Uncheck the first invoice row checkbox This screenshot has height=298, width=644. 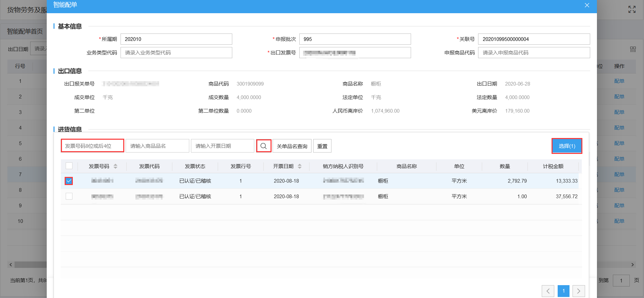click(69, 181)
